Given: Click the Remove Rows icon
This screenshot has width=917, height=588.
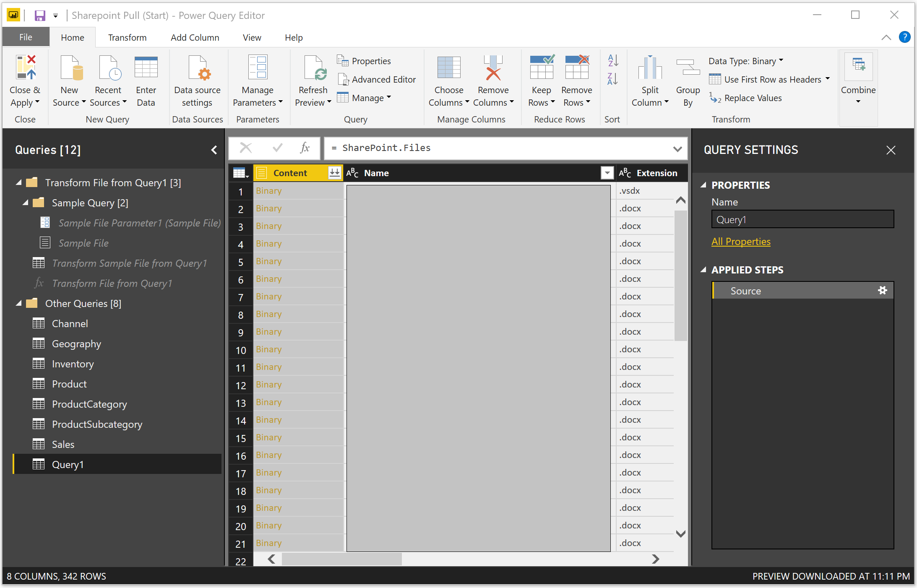Looking at the screenshot, I should [577, 68].
